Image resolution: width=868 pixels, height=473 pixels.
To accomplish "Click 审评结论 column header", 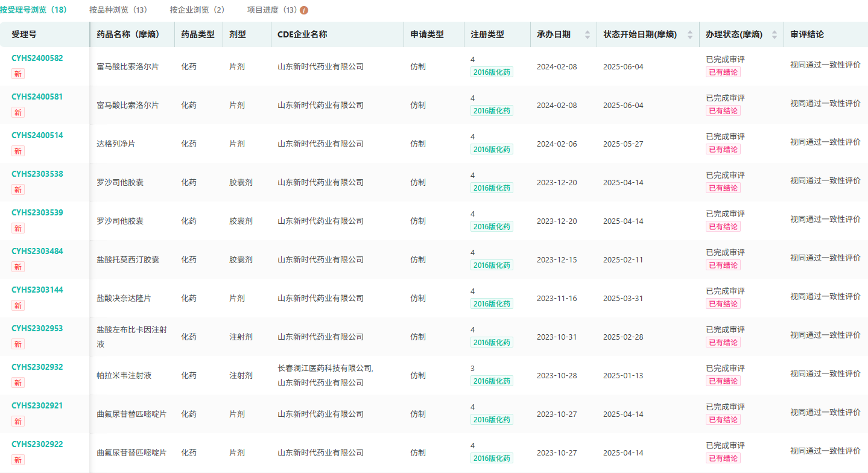I will (x=806, y=34).
